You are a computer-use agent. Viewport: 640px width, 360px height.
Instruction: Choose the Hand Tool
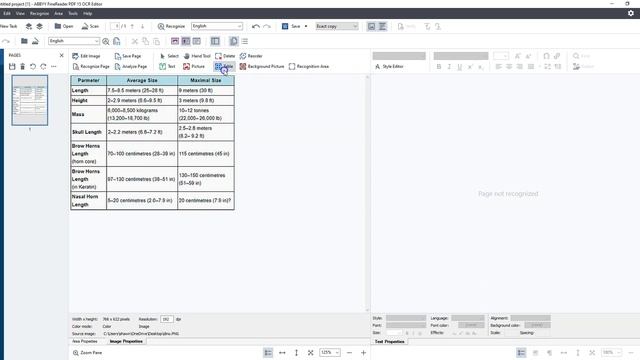(x=197, y=56)
